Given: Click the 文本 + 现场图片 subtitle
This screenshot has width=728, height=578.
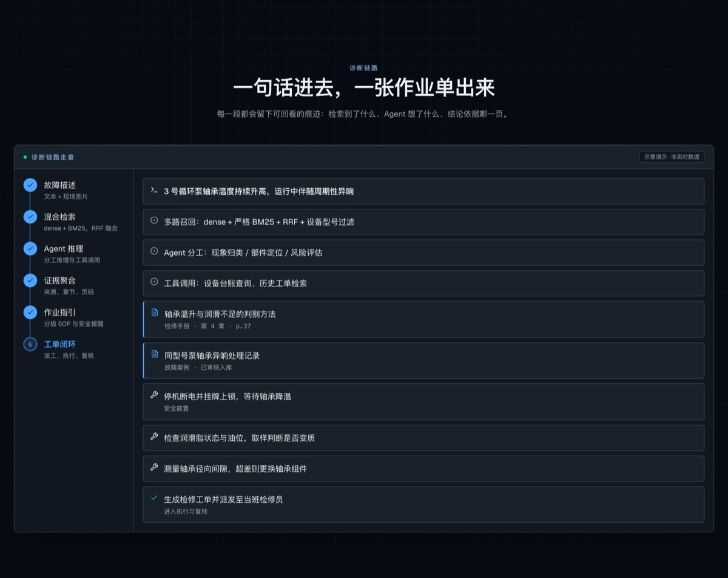Looking at the screenshot, I should click(x=66, y=197).
